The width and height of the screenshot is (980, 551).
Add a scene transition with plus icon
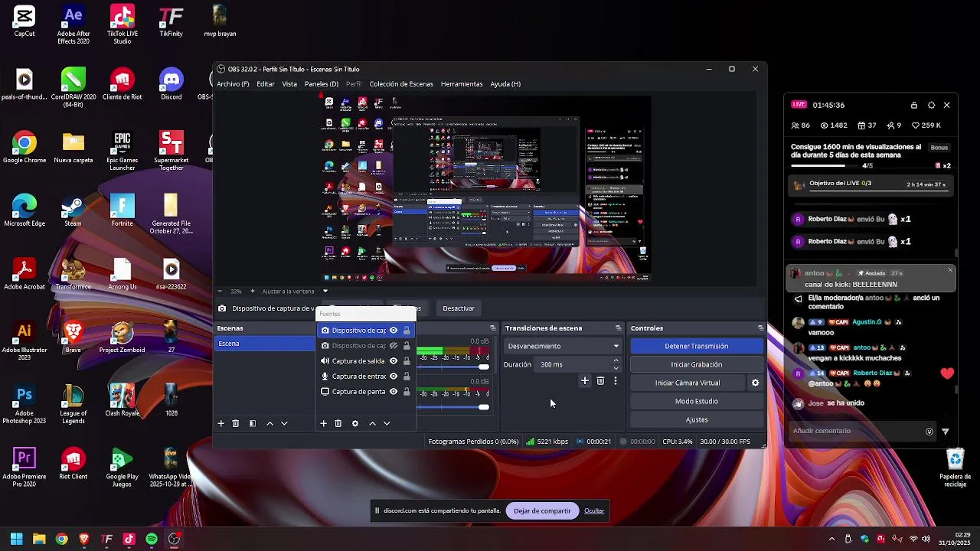(585, 380)
